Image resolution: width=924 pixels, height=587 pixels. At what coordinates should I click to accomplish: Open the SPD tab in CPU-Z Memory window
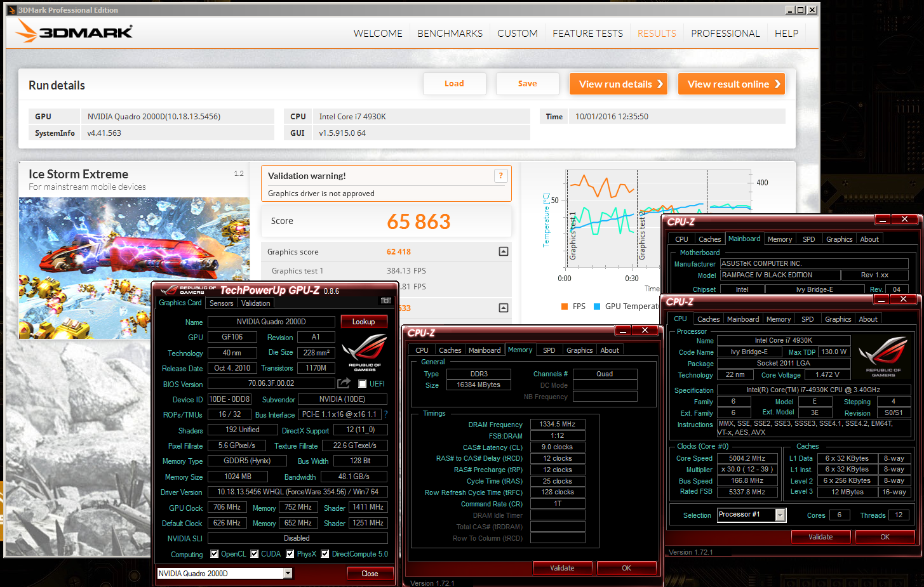coord(549,350)
